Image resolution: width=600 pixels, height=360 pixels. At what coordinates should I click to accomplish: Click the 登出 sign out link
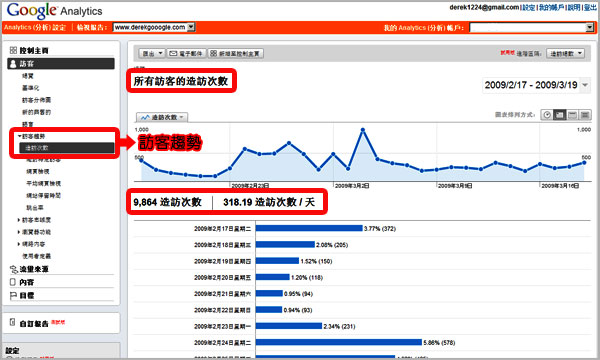590,7
